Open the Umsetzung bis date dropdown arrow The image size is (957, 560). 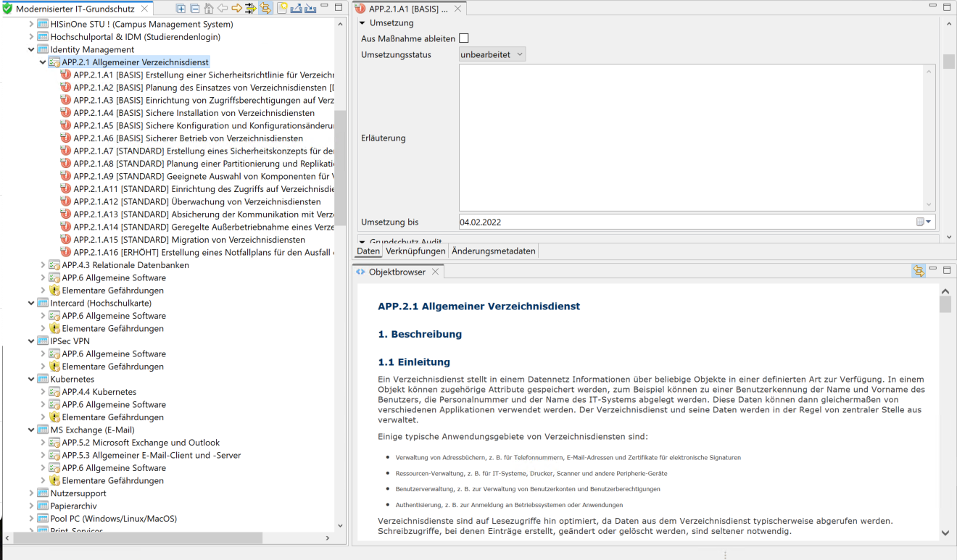[929, 222]
